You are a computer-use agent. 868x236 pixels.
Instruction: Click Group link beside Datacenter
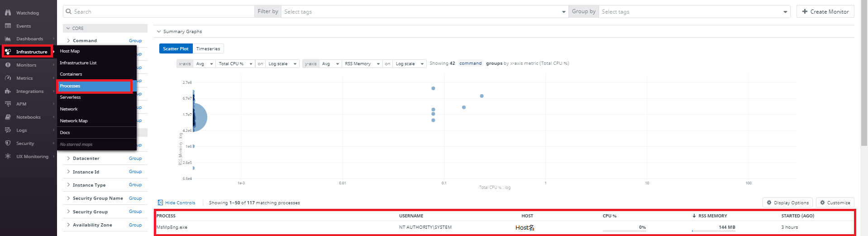pos(135,158)
